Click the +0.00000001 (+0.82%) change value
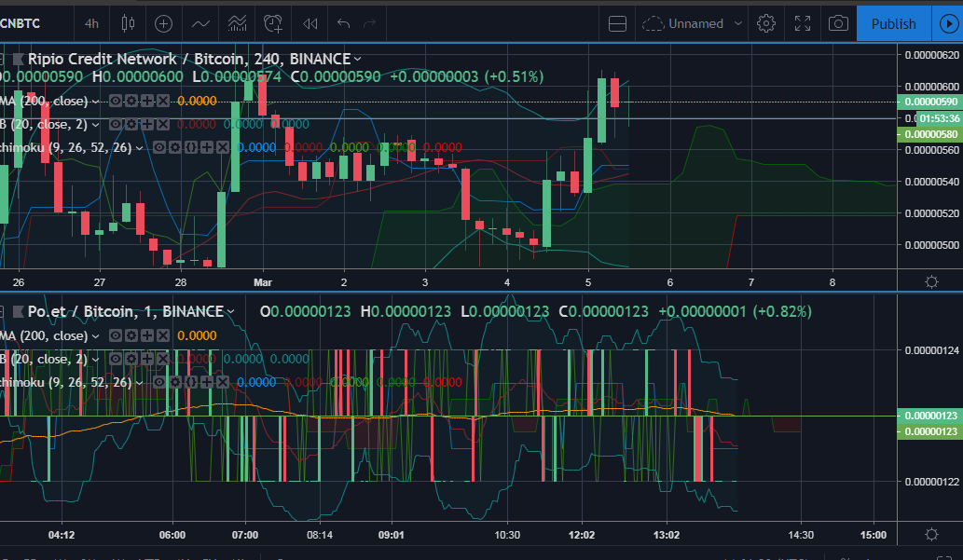 736,311
